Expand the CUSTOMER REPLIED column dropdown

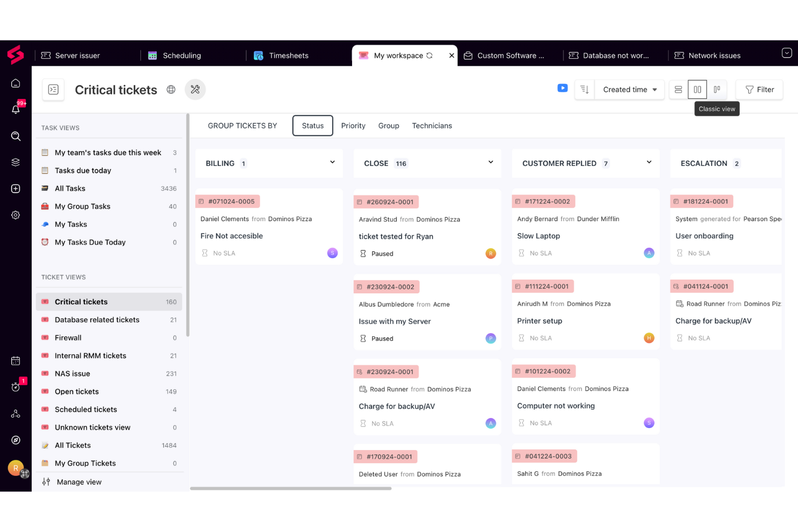click(649, 162)
